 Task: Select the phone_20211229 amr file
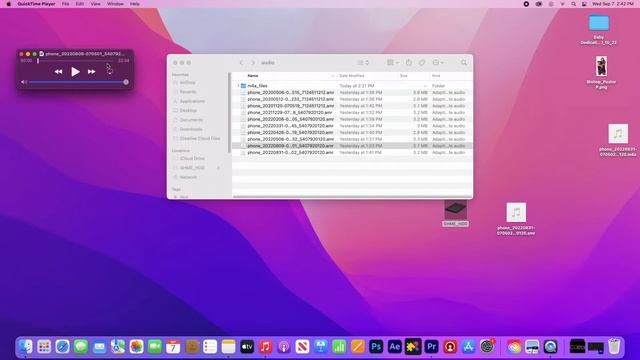click(352, 112)
